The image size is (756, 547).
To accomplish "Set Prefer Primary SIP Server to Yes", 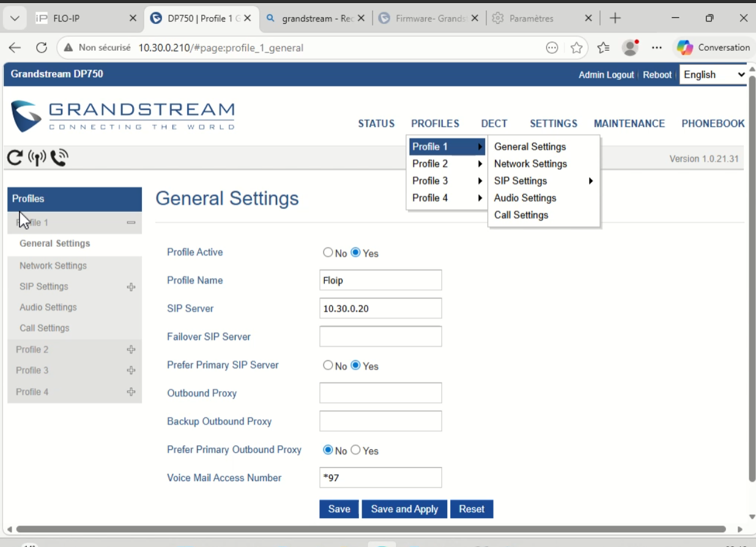I will point(355,365).
